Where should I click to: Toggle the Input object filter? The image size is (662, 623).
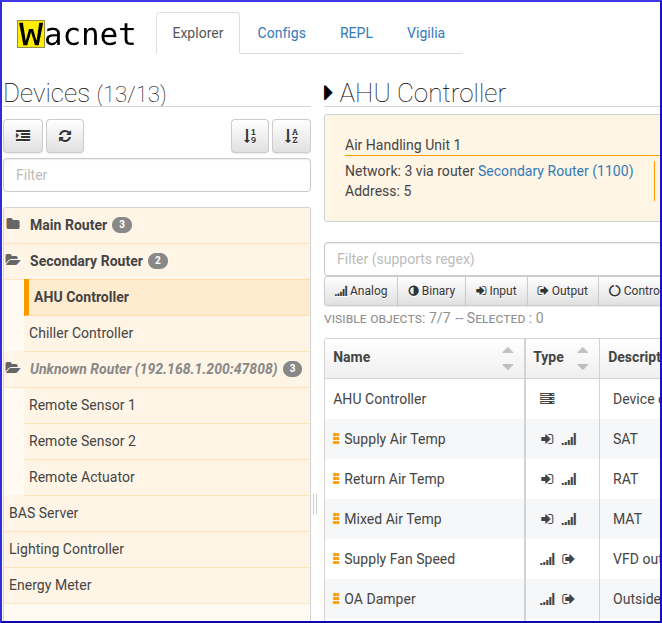click(496, 291)
